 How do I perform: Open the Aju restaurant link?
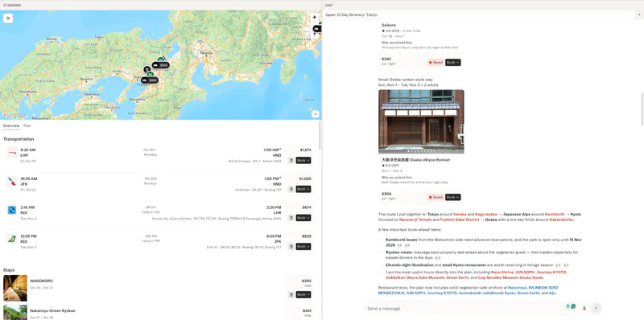[x=552, y=293]
